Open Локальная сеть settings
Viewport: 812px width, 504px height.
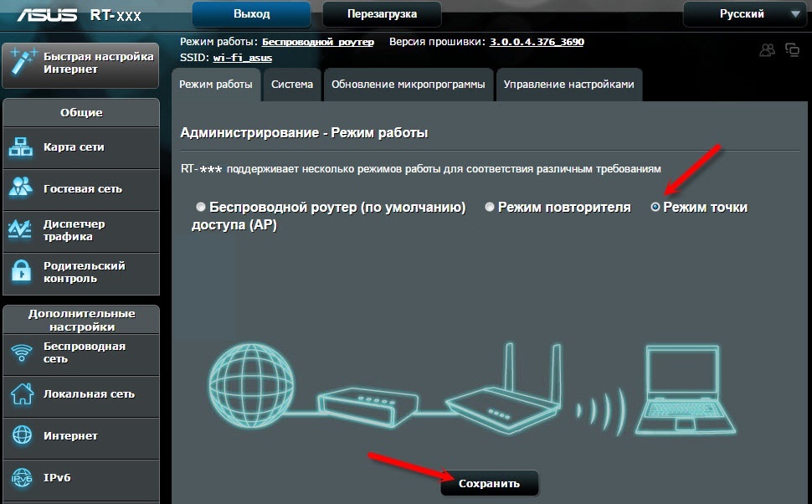[81, 396]
